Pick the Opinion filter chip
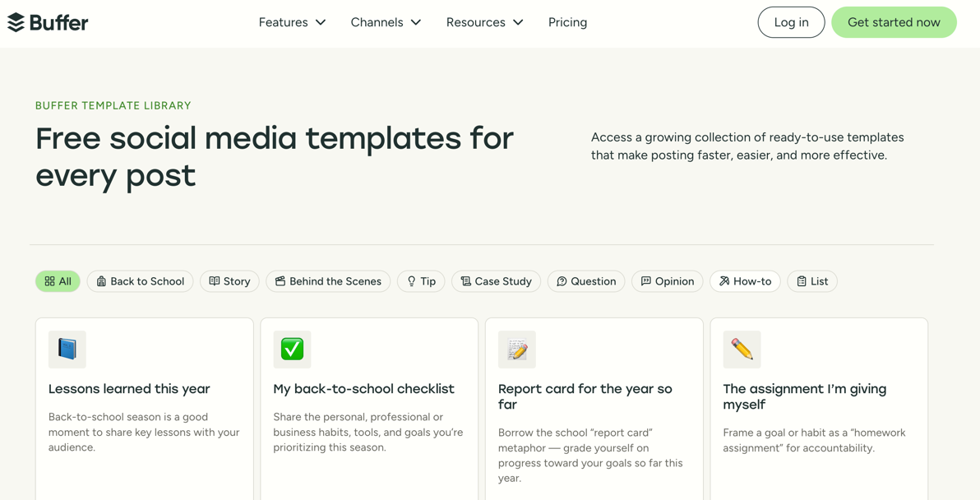 coord(667,281)
